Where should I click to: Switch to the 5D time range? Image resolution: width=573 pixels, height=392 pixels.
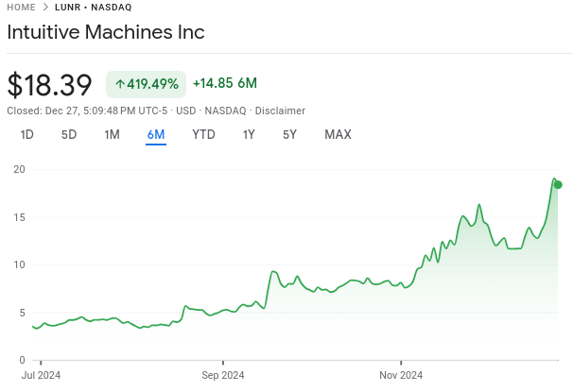pyautogui.click(x=69, y=135)
